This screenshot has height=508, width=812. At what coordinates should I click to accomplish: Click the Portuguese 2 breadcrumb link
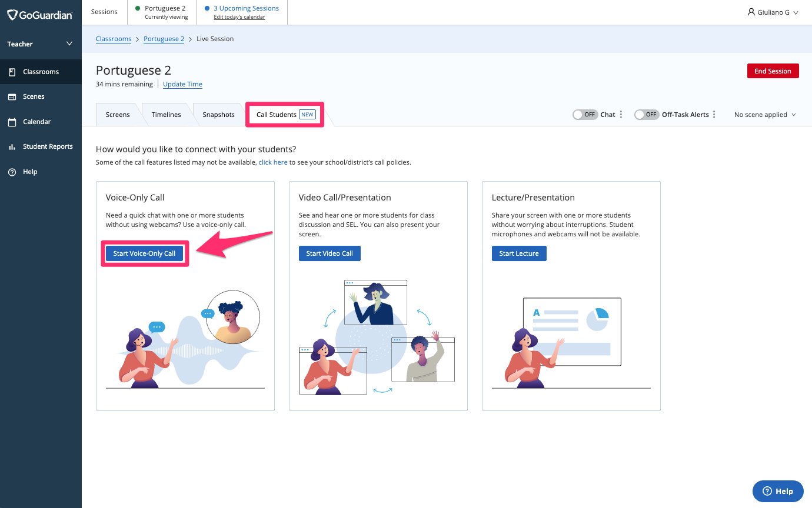coord(164,39)
